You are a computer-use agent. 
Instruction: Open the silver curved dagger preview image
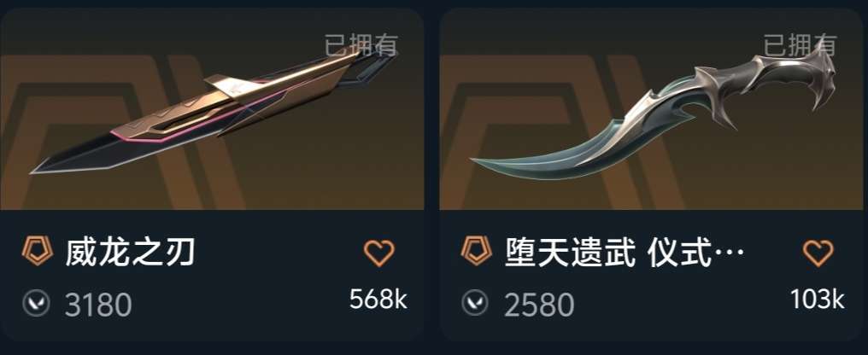tap(652, 109)
